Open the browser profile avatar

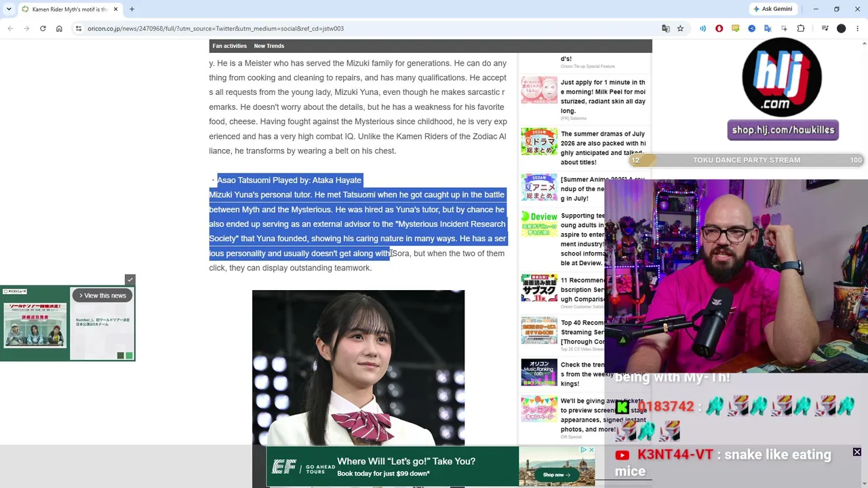pyautogui.click(x=842, y=28)
